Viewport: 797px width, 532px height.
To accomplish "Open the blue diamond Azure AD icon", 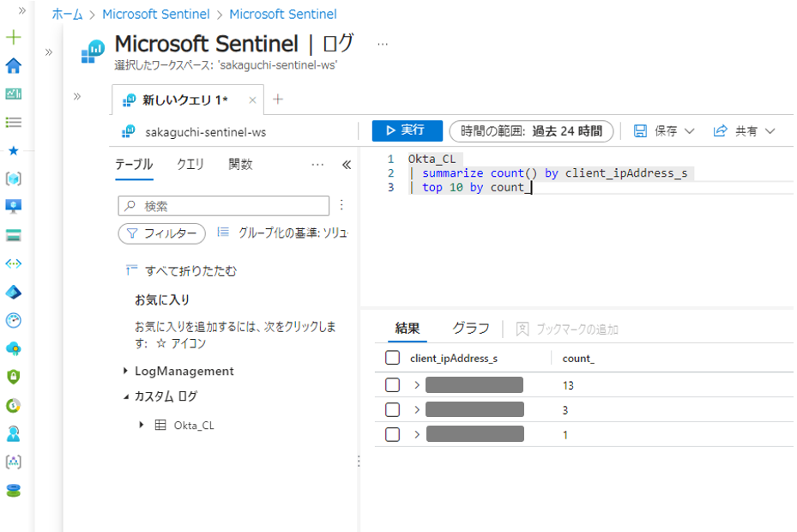I will pyautogui.click(x=13, y=292).
